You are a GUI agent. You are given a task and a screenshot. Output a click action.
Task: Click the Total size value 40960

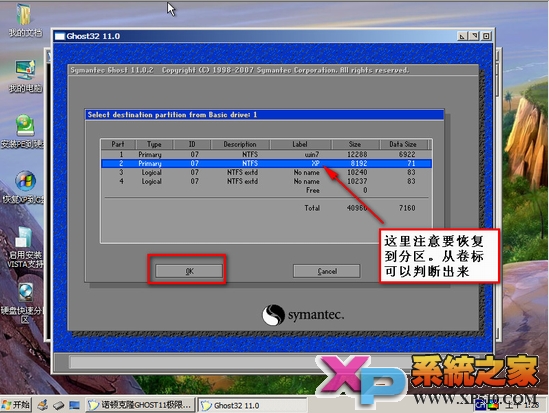(x=357, y=208)
